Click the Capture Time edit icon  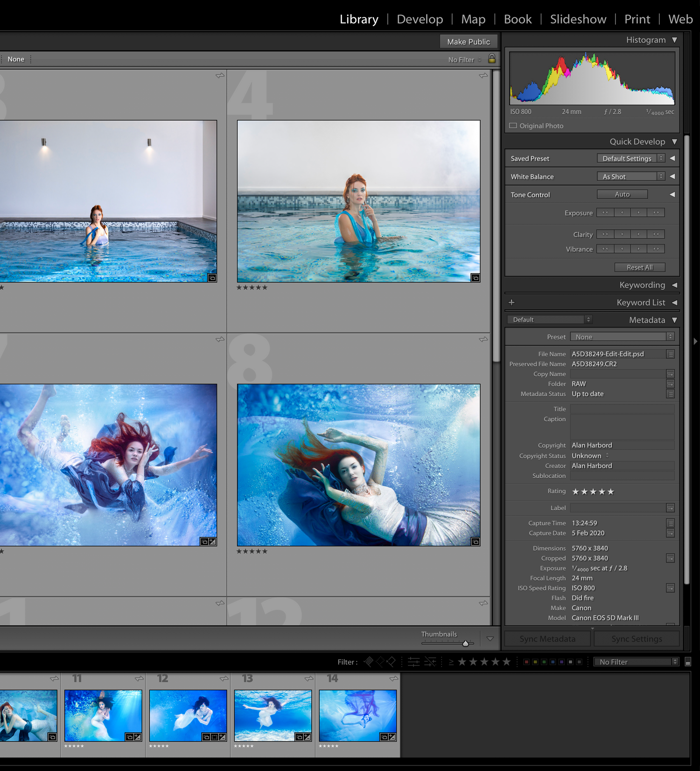coord(670,523)
